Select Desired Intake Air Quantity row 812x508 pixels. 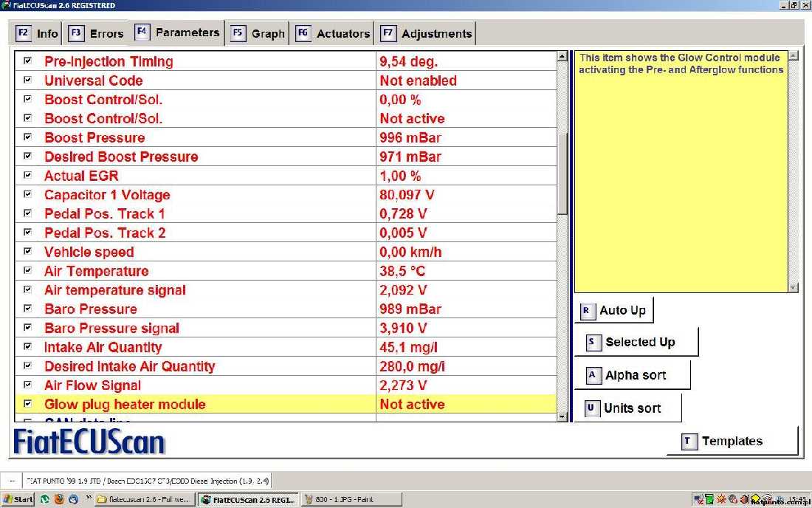(286, 366)
